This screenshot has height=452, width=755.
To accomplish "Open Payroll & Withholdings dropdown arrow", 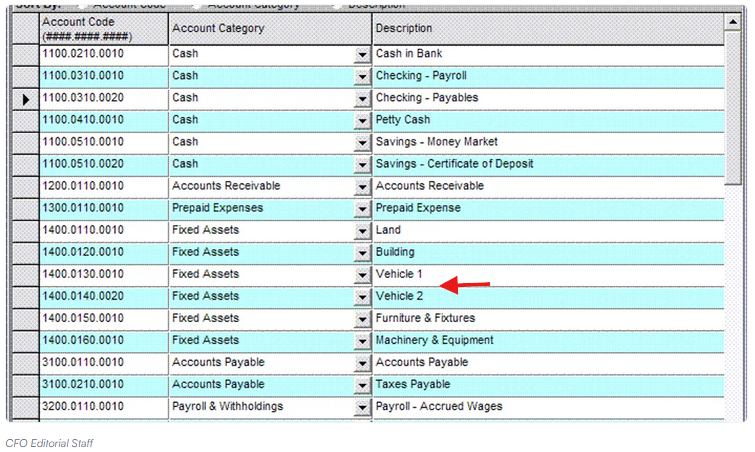I will tap(362, 408).
